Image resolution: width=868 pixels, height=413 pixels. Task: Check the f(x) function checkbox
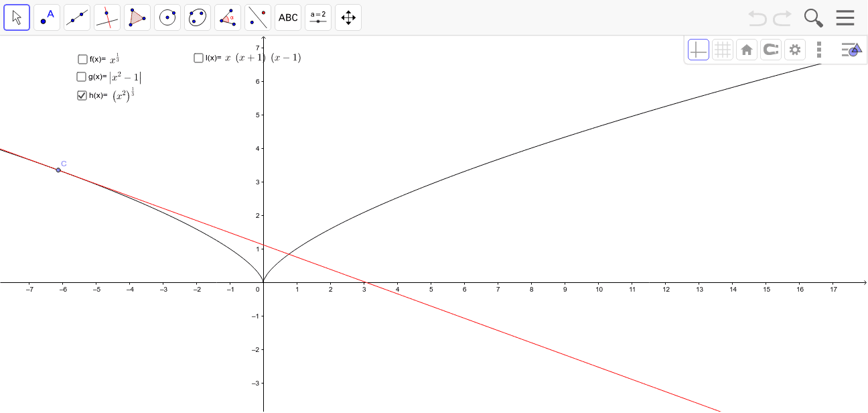coord(83,59)
